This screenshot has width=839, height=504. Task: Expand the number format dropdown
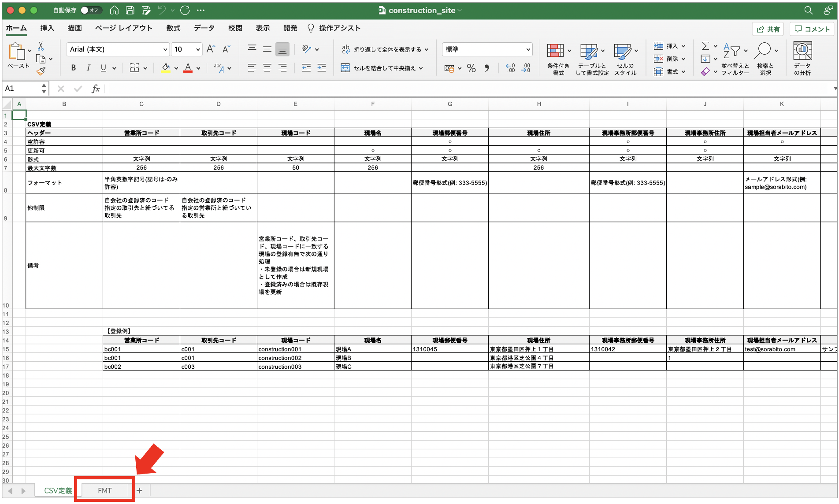click(x=528, y=49)
